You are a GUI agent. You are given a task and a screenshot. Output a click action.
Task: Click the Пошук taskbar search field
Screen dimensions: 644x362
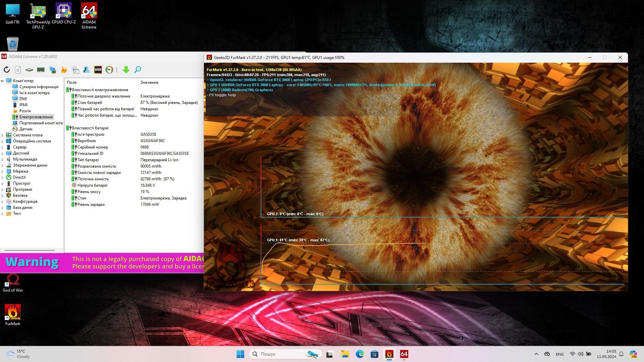click(285, 354)
